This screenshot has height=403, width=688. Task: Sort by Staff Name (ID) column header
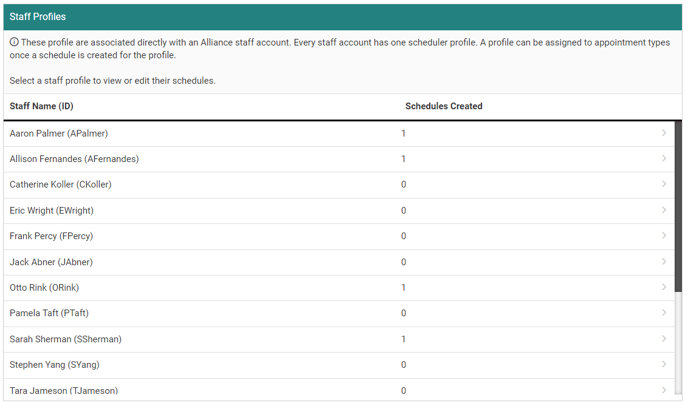point(41,106)
